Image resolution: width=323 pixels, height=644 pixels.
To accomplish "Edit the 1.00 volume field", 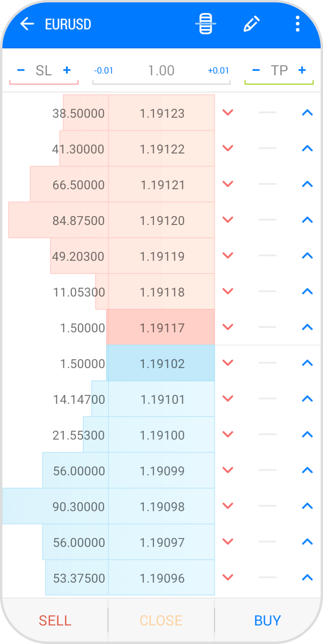I will click(161, 71).
